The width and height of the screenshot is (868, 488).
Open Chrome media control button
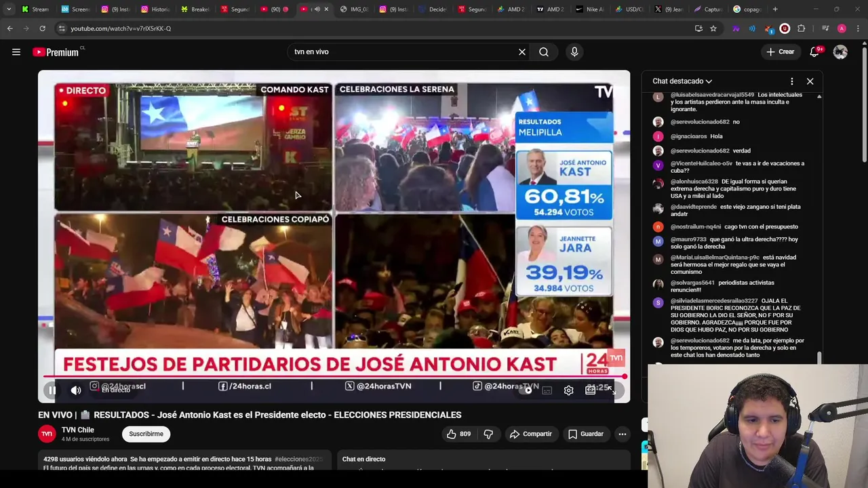tap(825, 28)
